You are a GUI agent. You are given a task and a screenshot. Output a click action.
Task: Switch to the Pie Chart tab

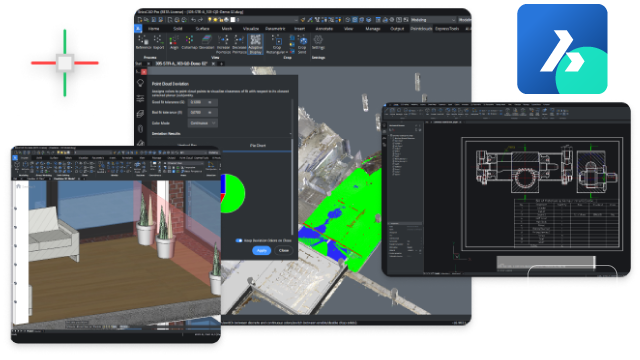258,145
